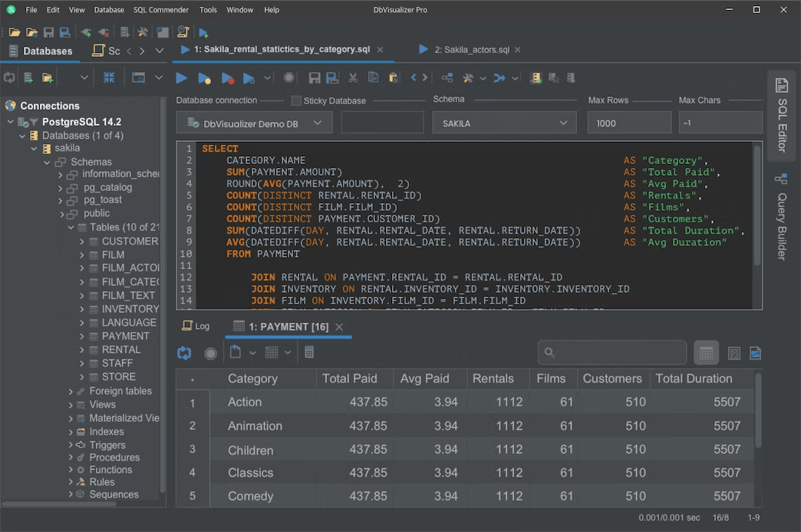Switch result view to grid mode icon
Image resolution: width=801 pixels, height=532 pixels.
(x=706, y=353)
